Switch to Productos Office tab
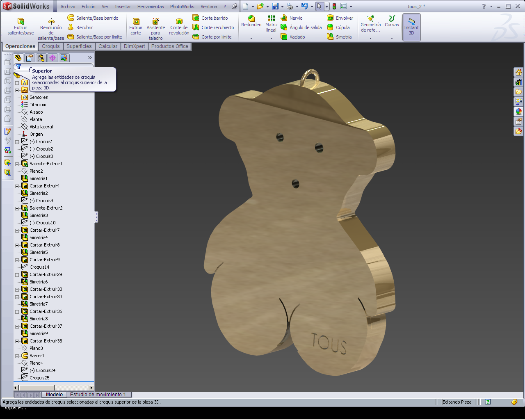The width and height of the screenshot is (525, 420). pos(170,46)
